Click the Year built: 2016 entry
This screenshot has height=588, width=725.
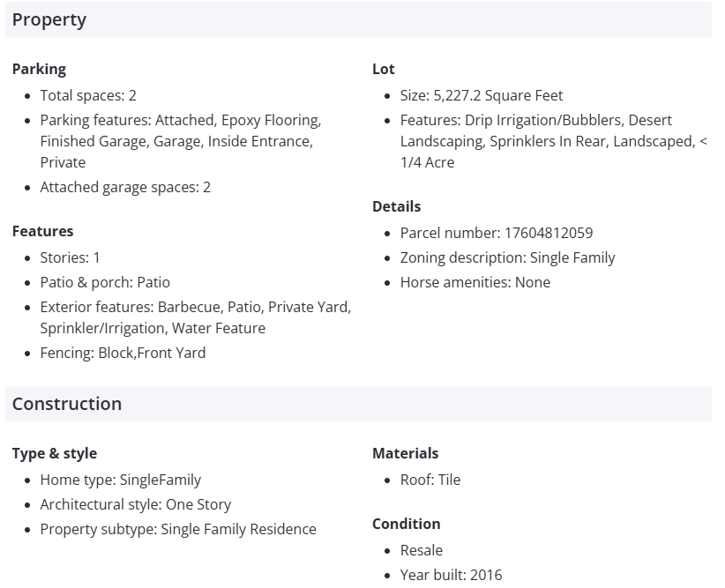tap(451, 575)
